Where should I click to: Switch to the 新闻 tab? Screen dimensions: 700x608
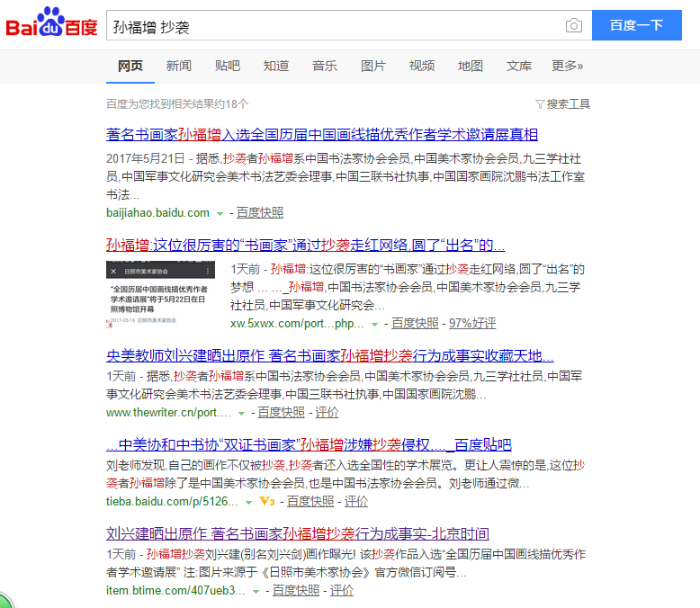point(179,66)
